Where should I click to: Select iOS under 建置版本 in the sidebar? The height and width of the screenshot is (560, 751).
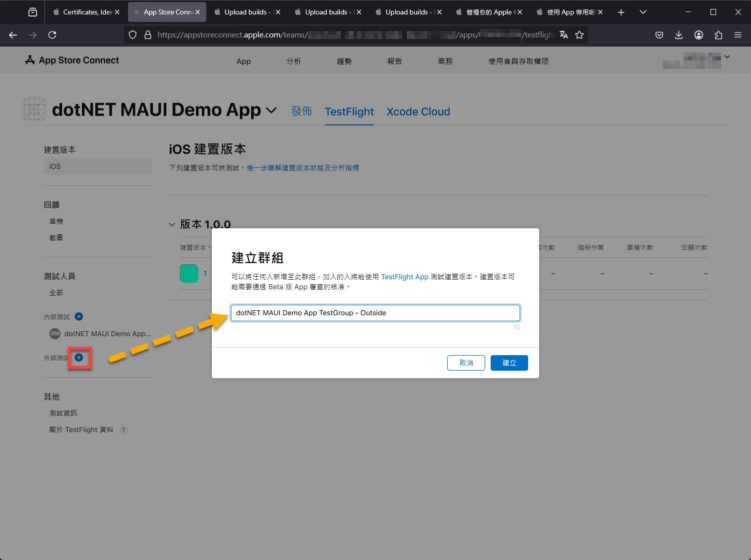click(x=98, y=166)
